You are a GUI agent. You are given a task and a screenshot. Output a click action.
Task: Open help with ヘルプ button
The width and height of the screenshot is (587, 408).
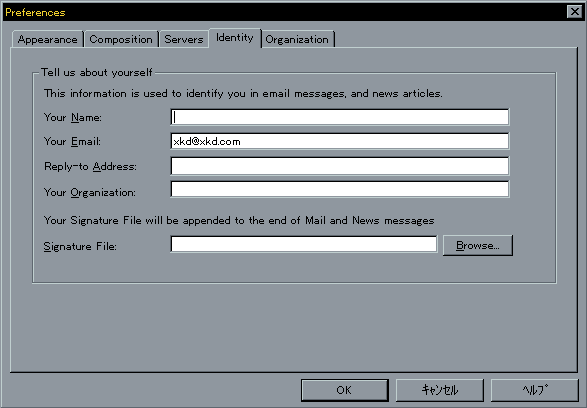pos(535,390)
